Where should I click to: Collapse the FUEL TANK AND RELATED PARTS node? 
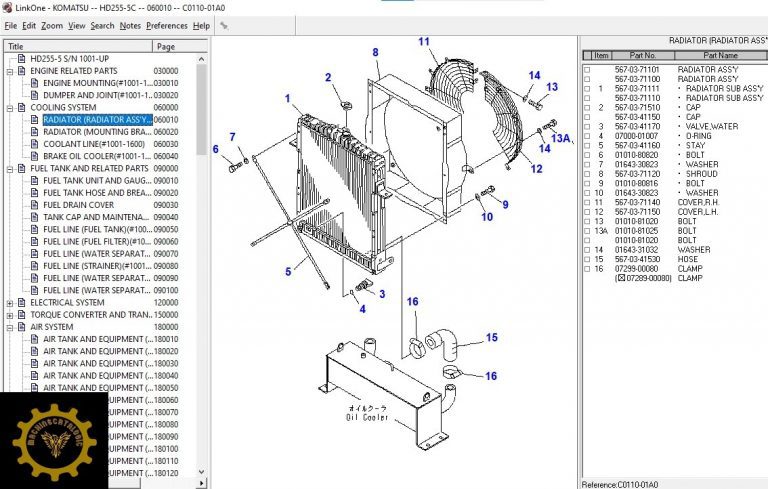tap(10, 169)
